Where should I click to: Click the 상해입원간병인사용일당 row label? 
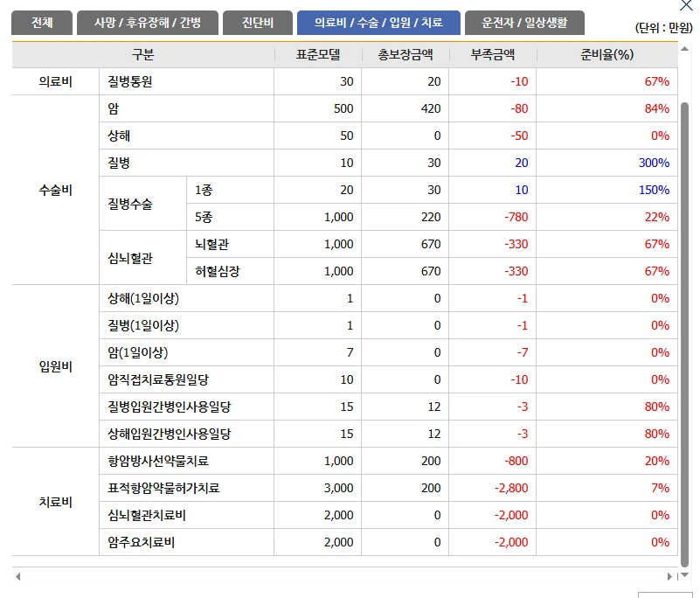[x=170, y=435]
